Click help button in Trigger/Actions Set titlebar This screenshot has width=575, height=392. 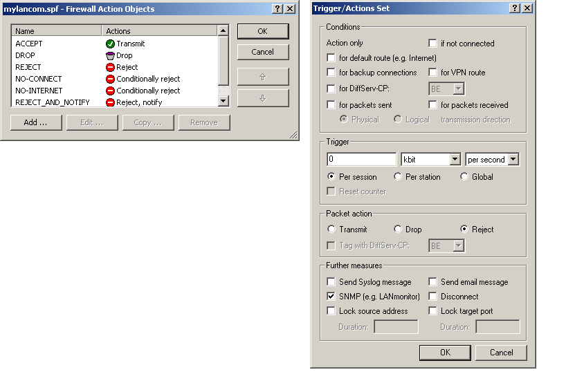click(x=514, y=8)
